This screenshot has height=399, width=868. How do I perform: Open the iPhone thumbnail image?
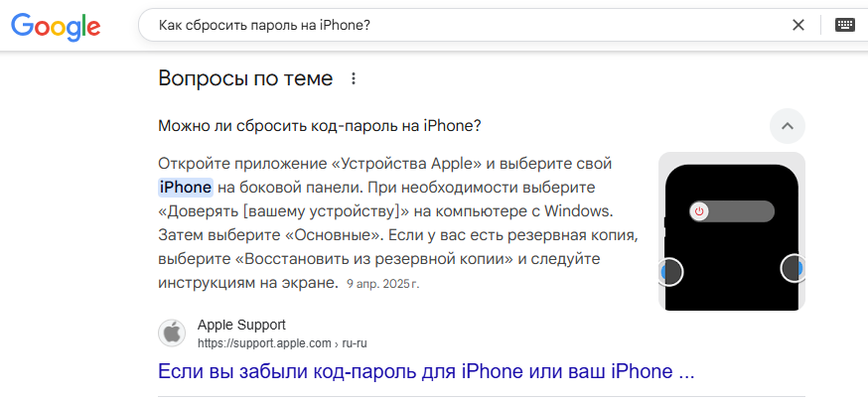732,231
